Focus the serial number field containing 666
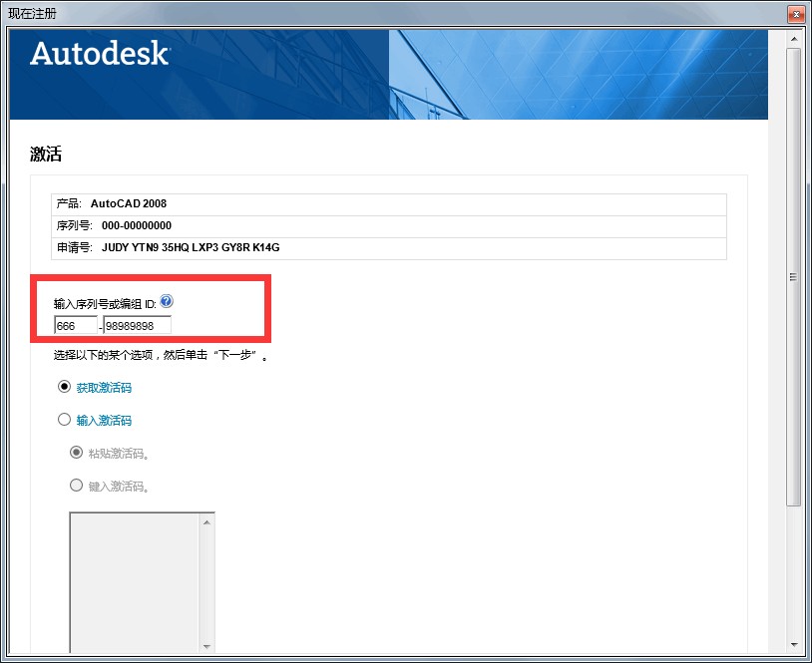The image size is (812, 663). click(x=76, y=326)
